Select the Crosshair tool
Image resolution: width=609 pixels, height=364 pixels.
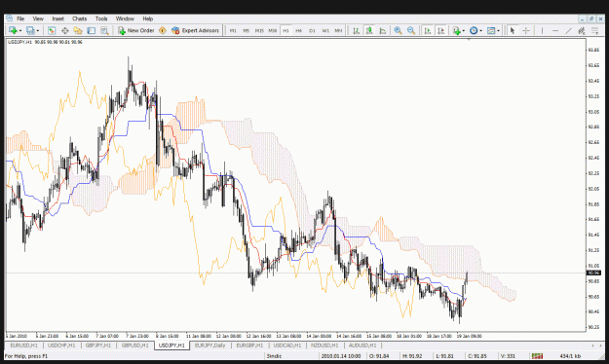(526, 30)
